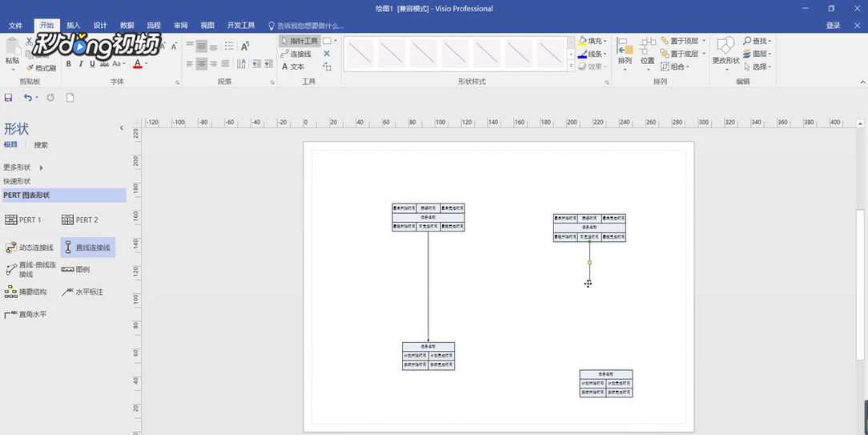Click the New document icon
868x435 pixels.
point(70,98)
